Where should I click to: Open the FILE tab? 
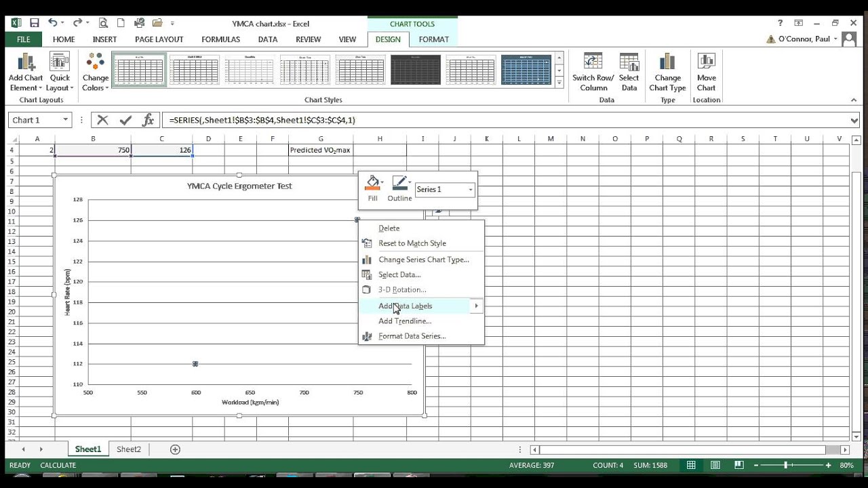(x=23, y=39)
